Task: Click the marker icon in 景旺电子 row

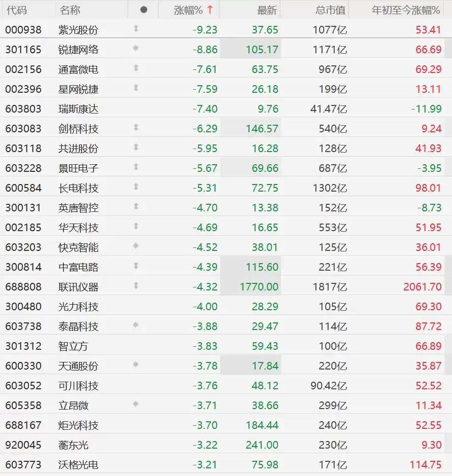Action: coord(136,167)
